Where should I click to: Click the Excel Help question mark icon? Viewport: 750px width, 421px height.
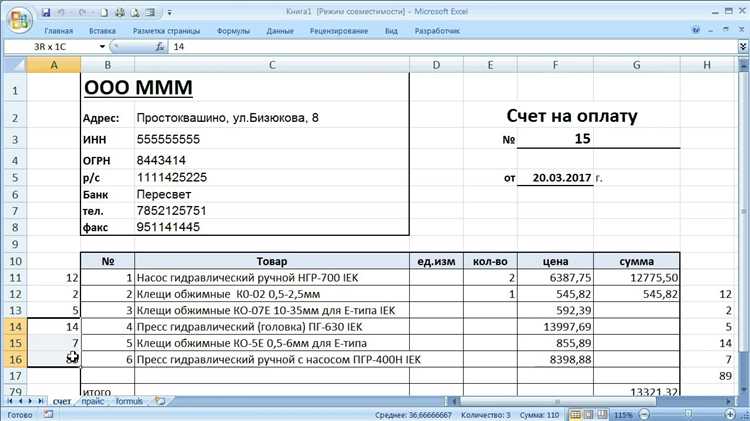(x=695, y=31)
